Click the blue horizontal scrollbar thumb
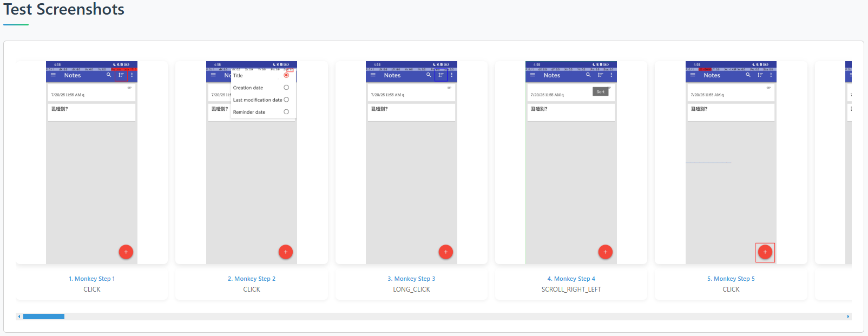Screen dimensions: 868x336 43,317
